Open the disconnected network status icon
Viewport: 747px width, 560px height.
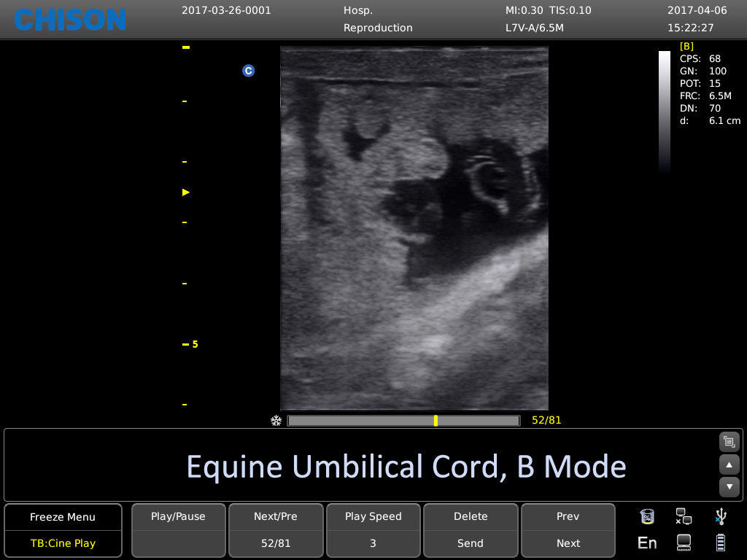(x=684, y=516)
